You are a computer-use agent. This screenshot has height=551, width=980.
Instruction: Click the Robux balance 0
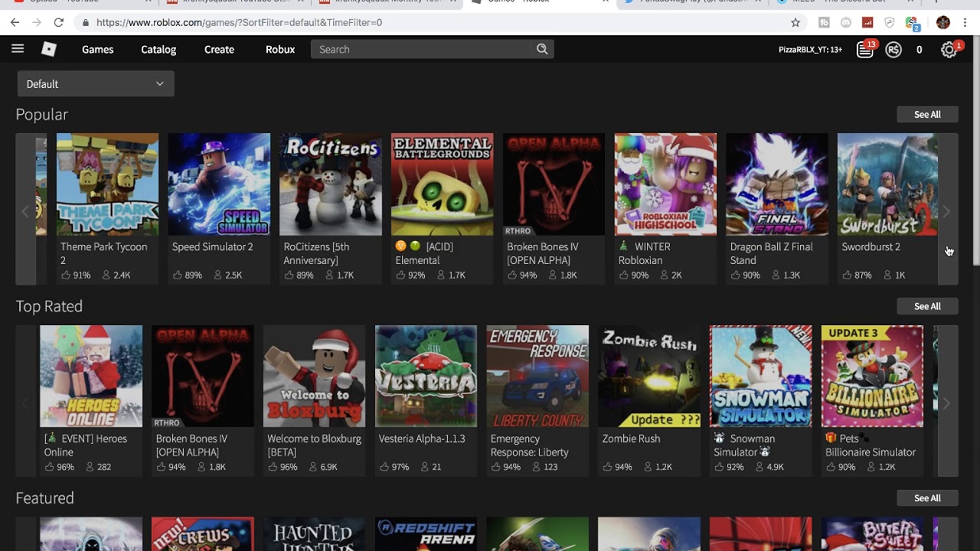click(920, 50)
